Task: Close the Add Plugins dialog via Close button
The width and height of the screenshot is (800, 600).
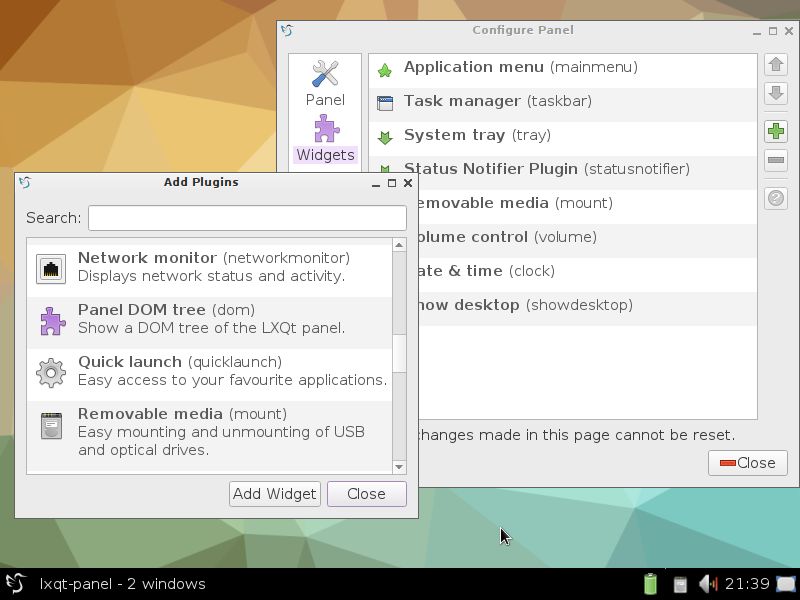Action: [x=366, y=494]
